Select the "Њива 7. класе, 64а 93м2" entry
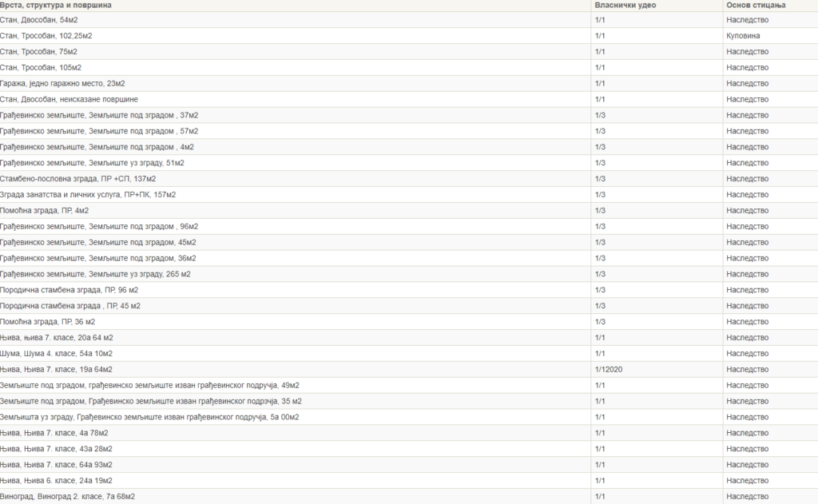 (x=56, y=464)
